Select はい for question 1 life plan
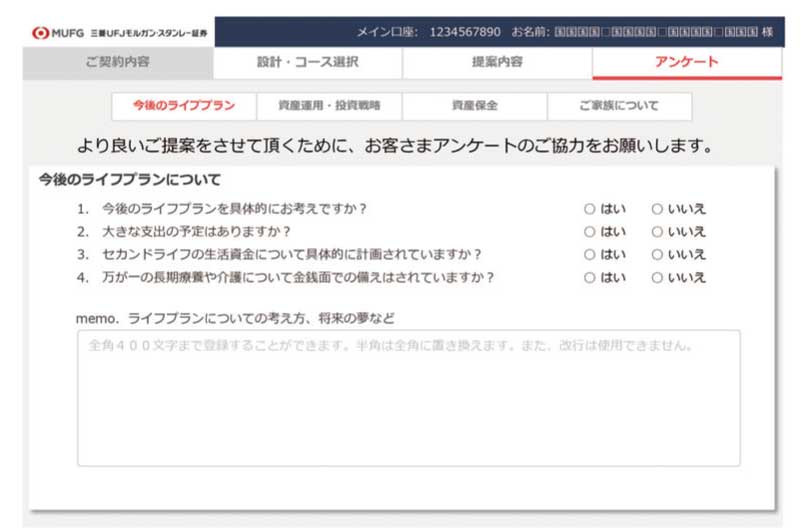The image size is (804, 529). pos(589,209)
